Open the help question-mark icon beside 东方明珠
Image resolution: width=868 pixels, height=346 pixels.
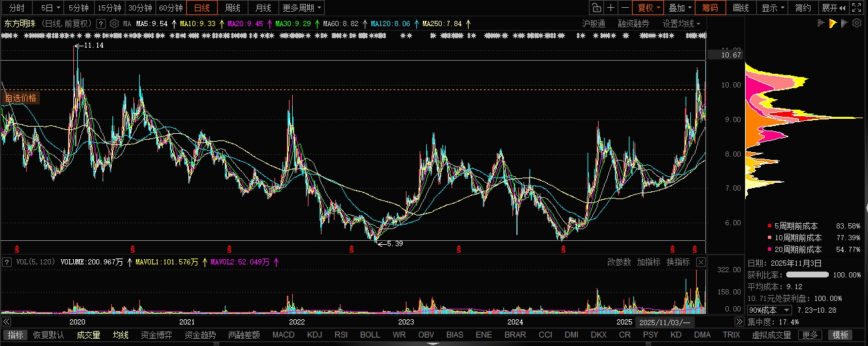(101, 24)
